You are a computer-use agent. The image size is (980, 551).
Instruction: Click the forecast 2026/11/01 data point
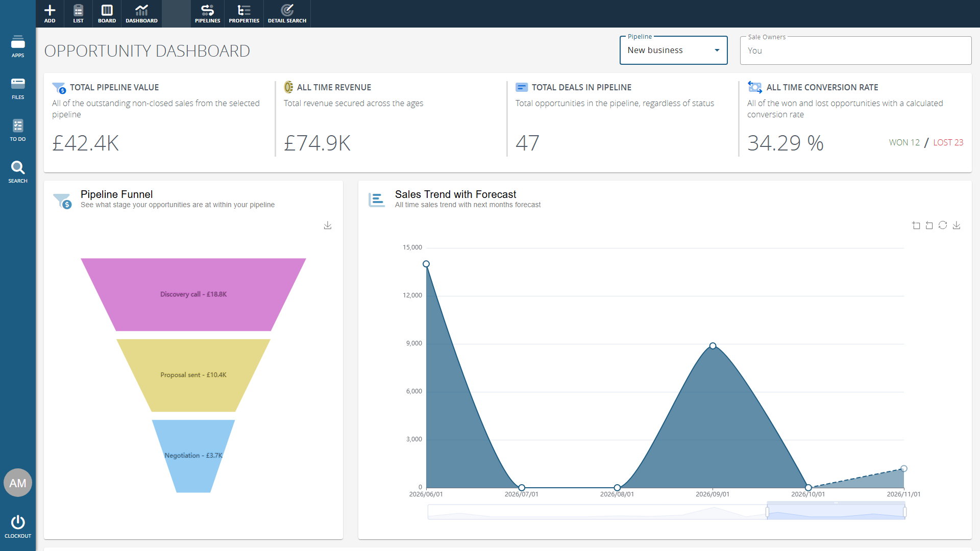click(x=904, y=468)
